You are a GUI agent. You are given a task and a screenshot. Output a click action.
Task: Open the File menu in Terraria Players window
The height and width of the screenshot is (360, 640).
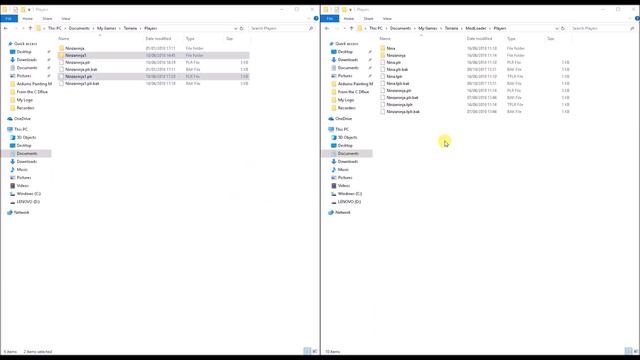coord(9,18)
